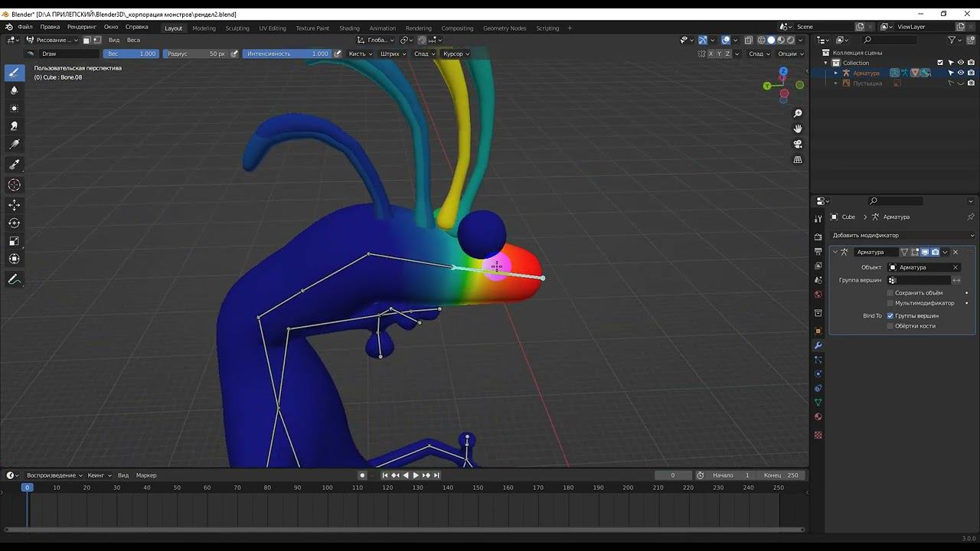This screenshot has width=980, height=551.
Task: Expand the Арматура tree item in outliner
Action: click(x=836, y=73)
